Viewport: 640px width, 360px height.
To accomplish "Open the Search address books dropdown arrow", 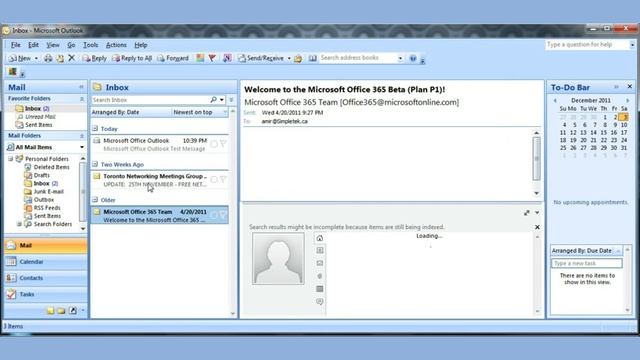I will 400,58.
